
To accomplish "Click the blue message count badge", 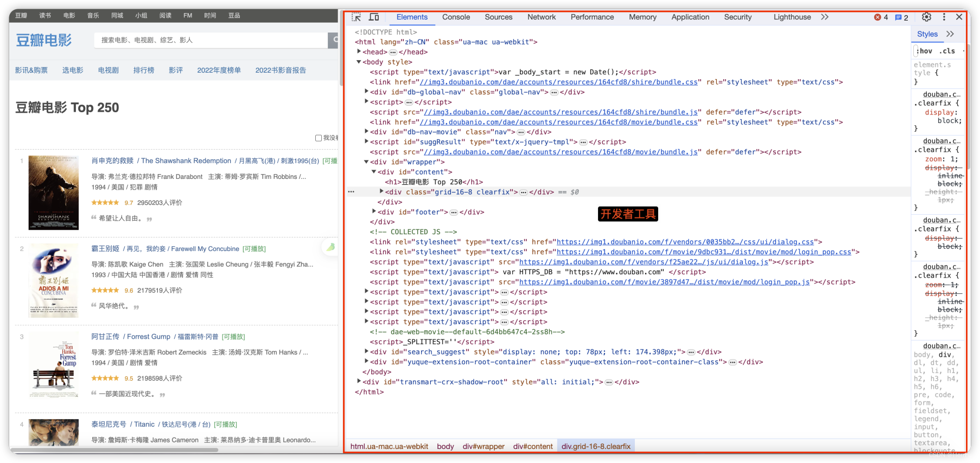I will pyautogui.click(x=902, y=17).
